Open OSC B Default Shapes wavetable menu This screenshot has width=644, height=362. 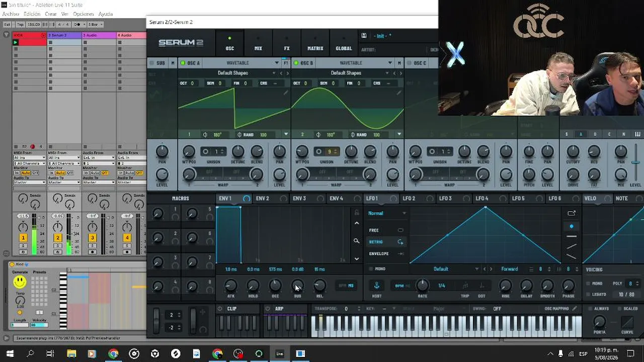(346, 73)
